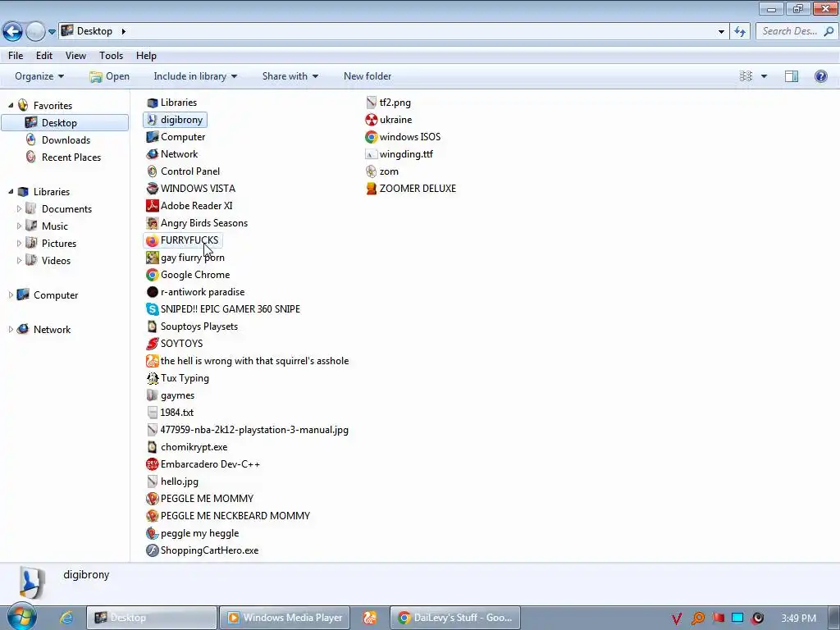Click the Tux Typing penguin icon

(152, 378)
